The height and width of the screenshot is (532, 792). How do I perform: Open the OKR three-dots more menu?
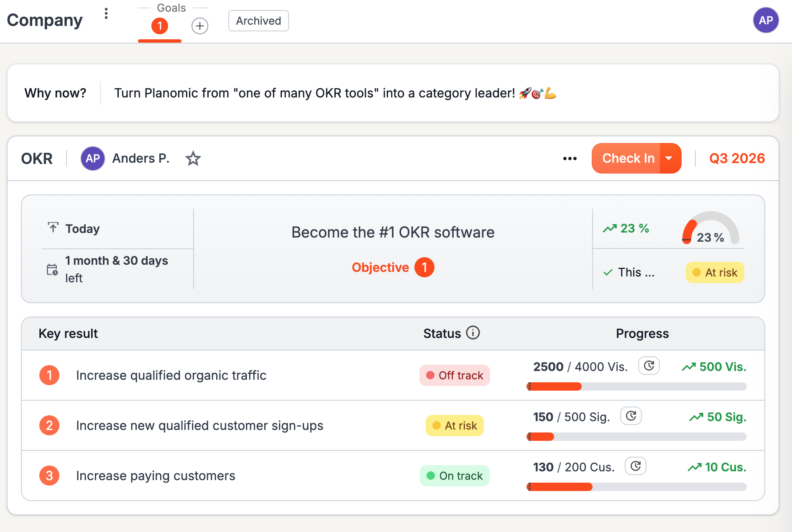570,159
